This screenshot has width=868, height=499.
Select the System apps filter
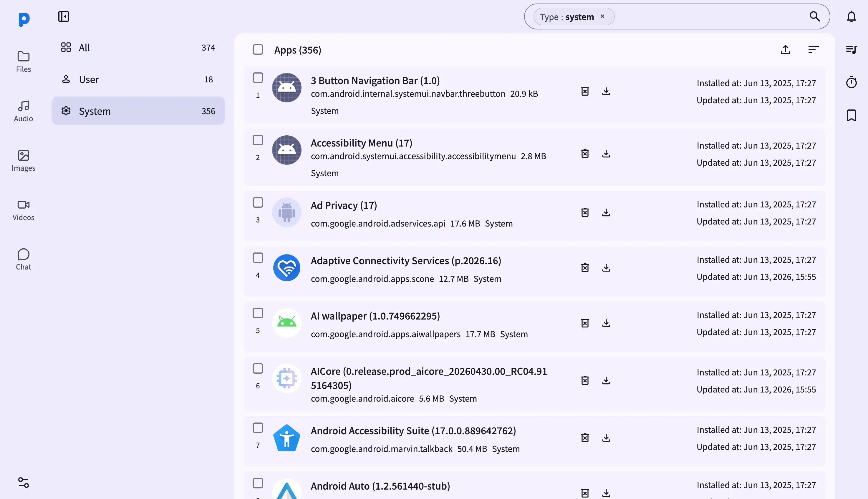click(x=138, y=111)
